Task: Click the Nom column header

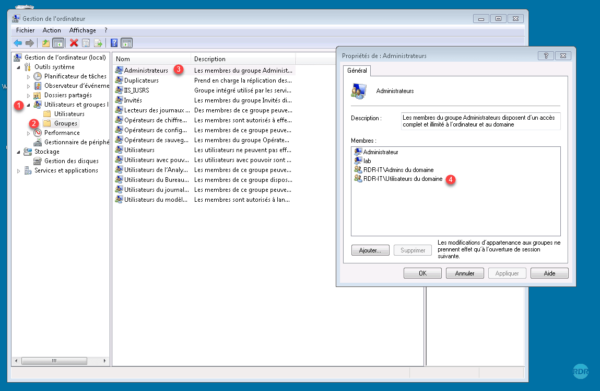Action: pyautogui.click(x=152, y=59)
